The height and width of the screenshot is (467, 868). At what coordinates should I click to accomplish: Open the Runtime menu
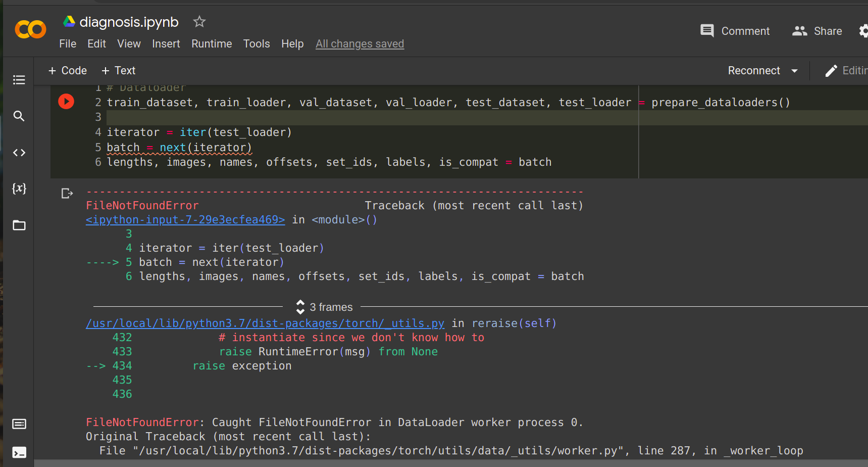(x=212, y=43)
